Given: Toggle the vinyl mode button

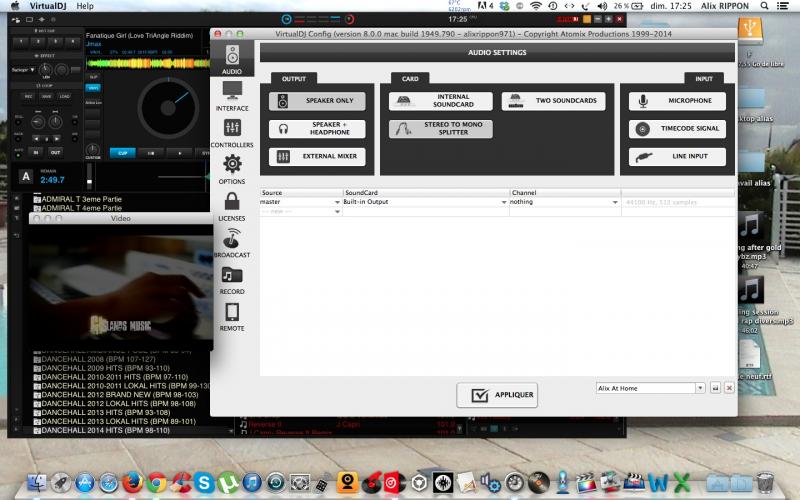Looking at the screenshot, I should point(93,88).
